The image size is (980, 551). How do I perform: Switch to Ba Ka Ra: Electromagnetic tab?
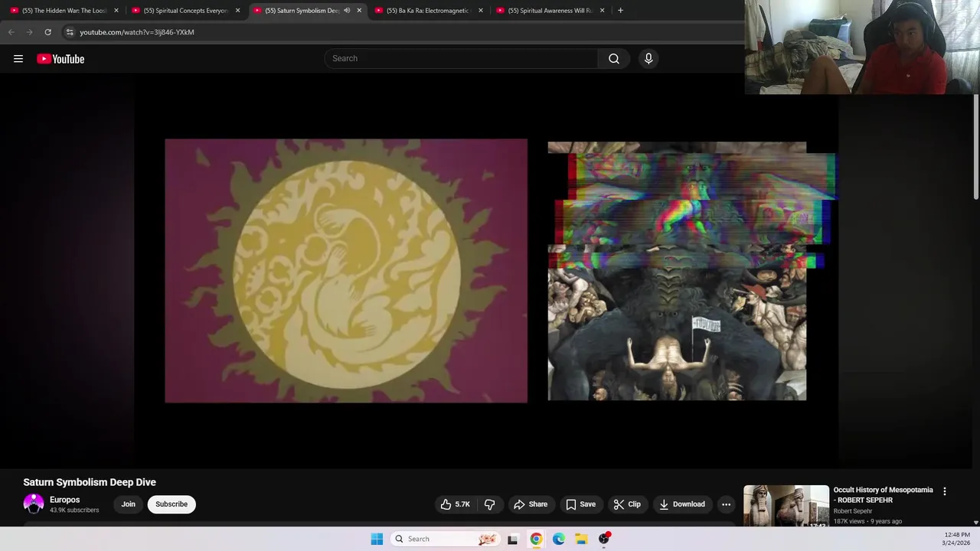coord(428,11)
